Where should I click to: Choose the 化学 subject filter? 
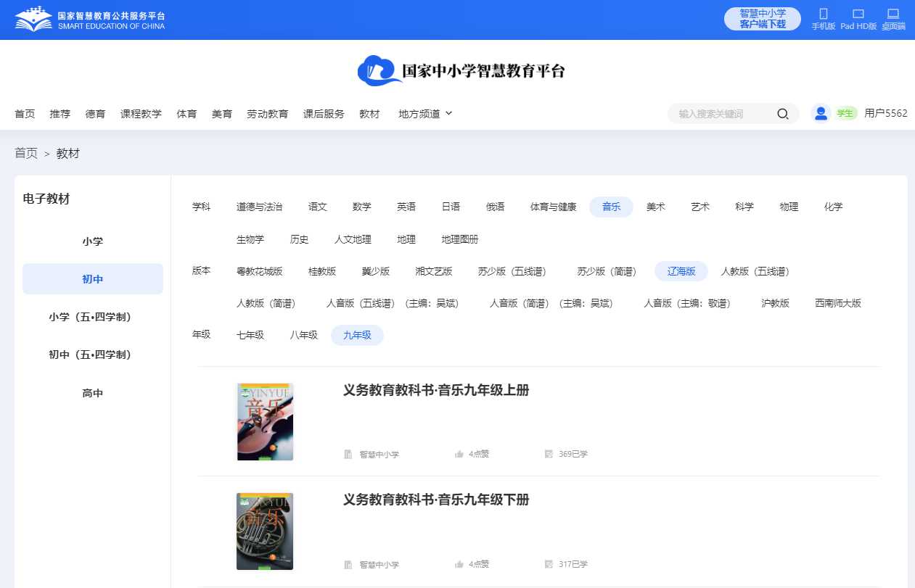coord(834,207)
